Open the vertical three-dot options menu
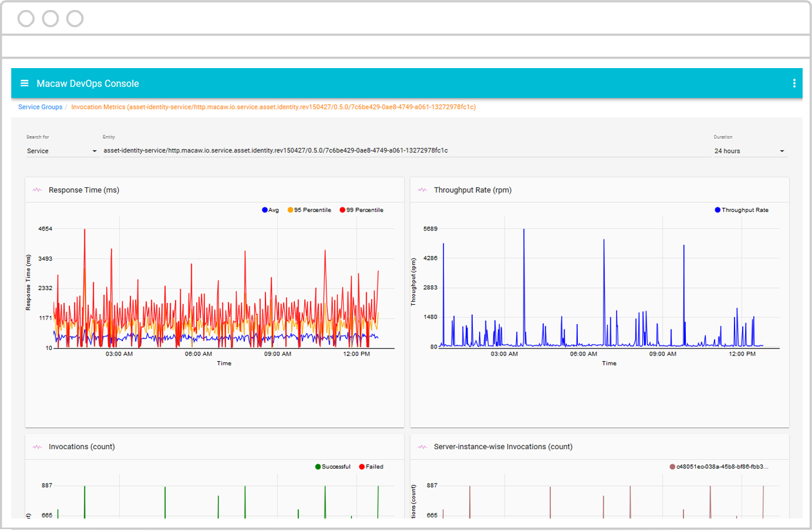Screen dimensions: 812x531 [x=794, y=83]
